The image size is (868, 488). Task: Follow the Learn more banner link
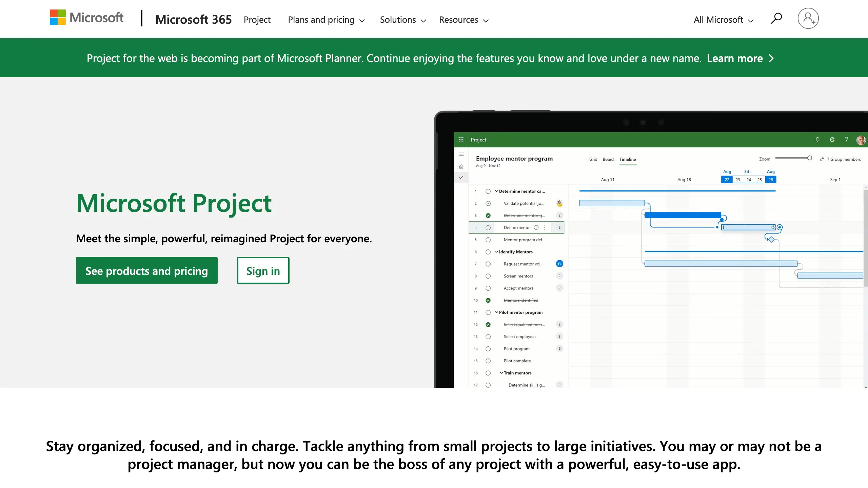click(735, 58)
